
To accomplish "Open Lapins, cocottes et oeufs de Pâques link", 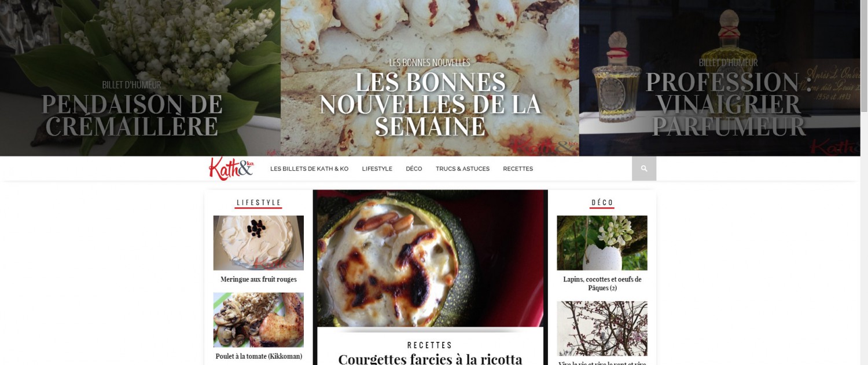I will click(x=602, y=283).
